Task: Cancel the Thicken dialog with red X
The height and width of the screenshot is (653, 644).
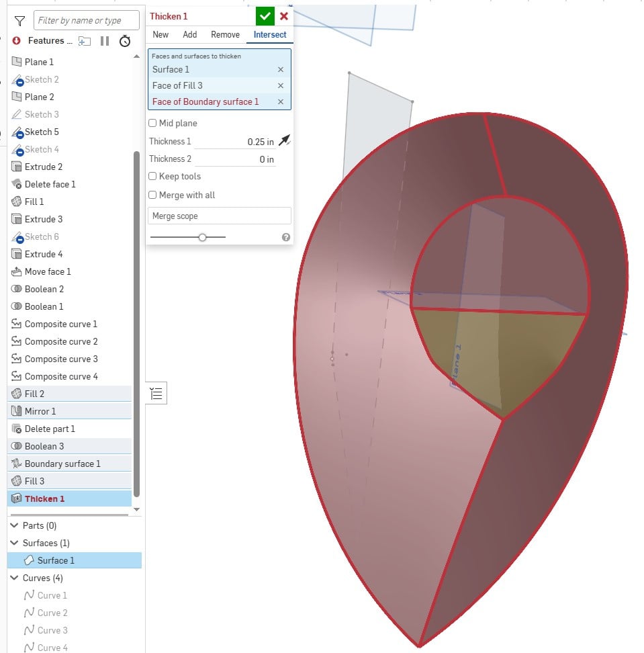Action: [285, 16]
